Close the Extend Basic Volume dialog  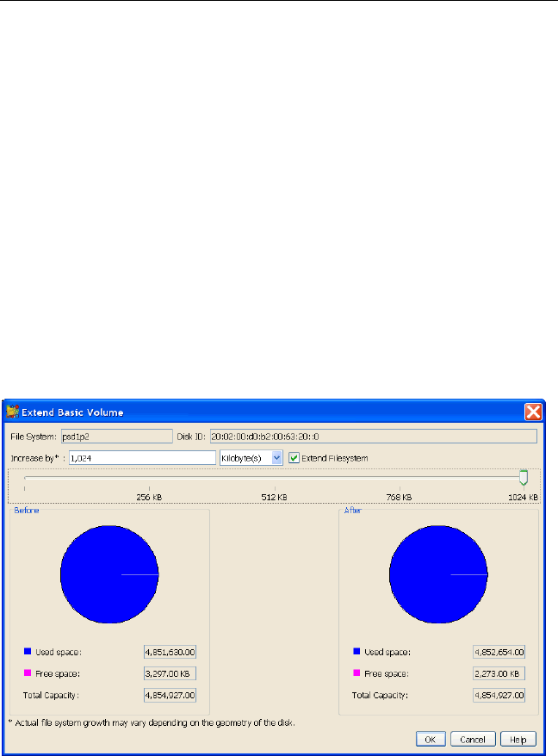point(533,412)
